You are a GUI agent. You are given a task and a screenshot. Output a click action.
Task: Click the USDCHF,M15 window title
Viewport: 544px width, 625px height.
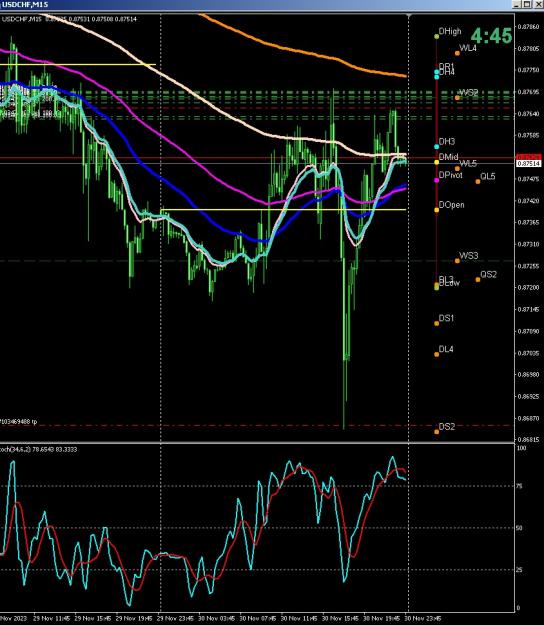pyautogui.click(x=25, y=4)
